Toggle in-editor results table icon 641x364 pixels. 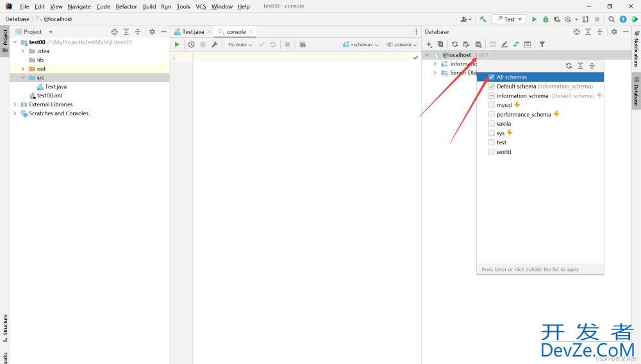(303, 44)
